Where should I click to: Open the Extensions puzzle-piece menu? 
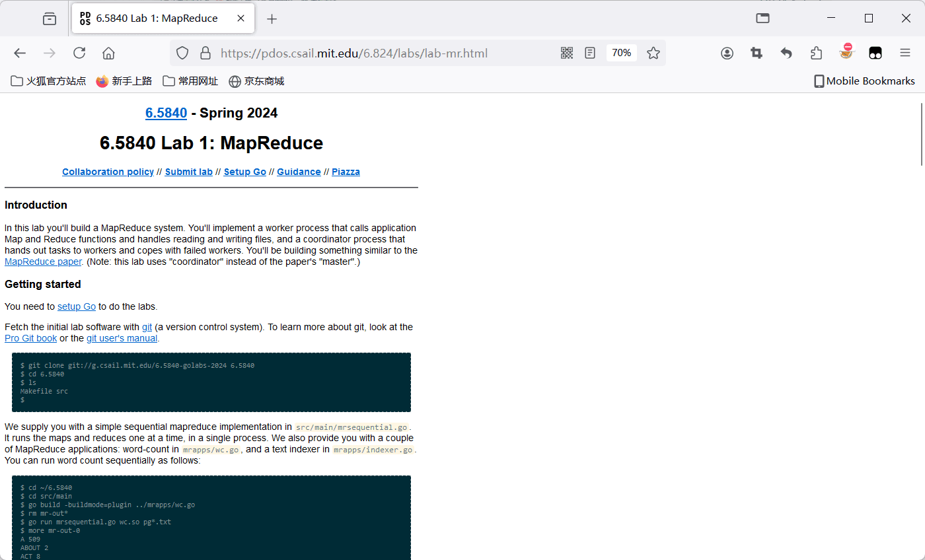point(816,53)
